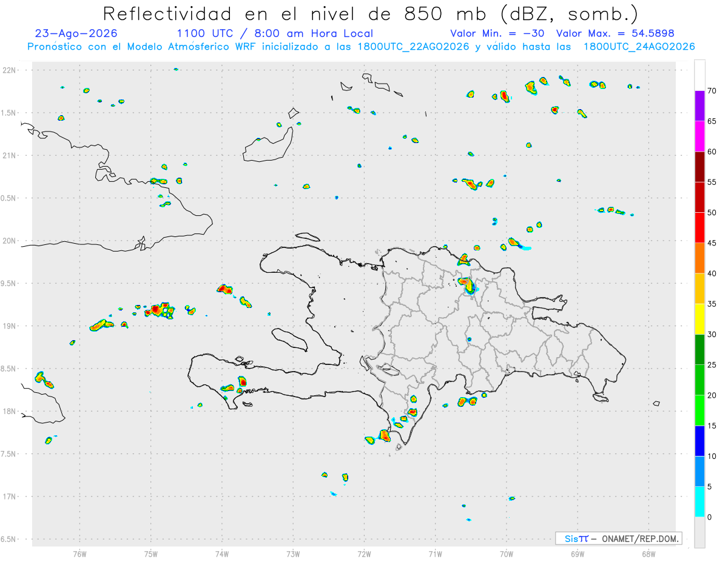Click the magenta 60-65 dBZ colorbar segment

tap(699, 136)
